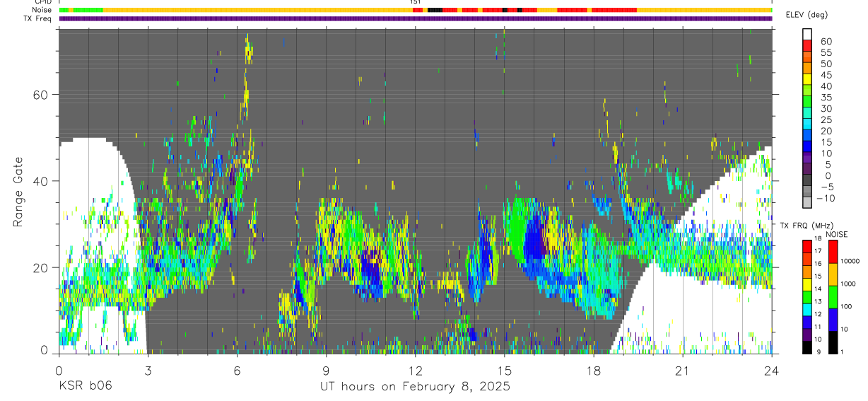868x401 pixels.
Task: Click the x-axis tick label '21'
Action: (683, 370)
